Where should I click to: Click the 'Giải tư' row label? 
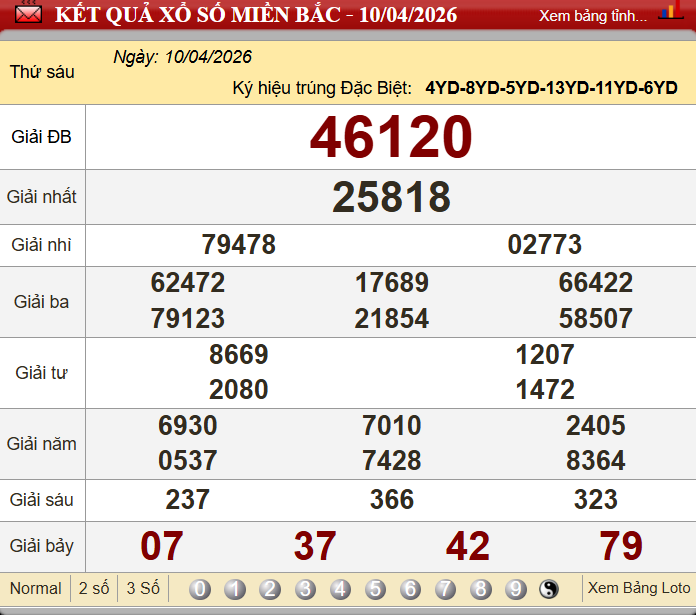tap(41, 373)
